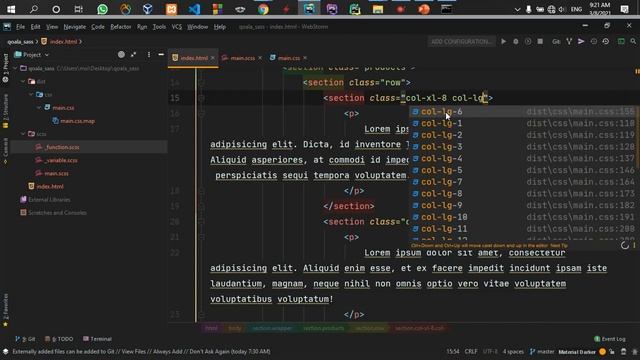The height and width of the screenshot is (360, 640).
Task: Click the Run configuration play icon
Action: point(504,41)
